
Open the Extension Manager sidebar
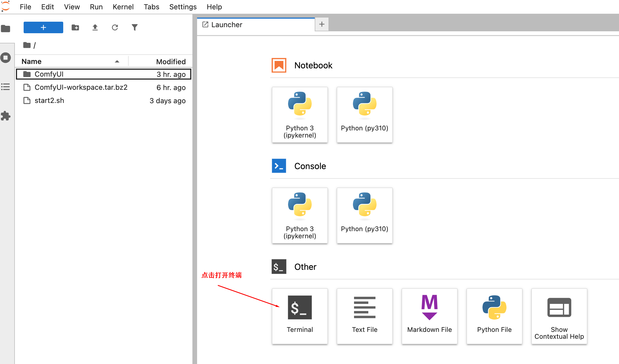pyautogui.click(x=5, y=116)
